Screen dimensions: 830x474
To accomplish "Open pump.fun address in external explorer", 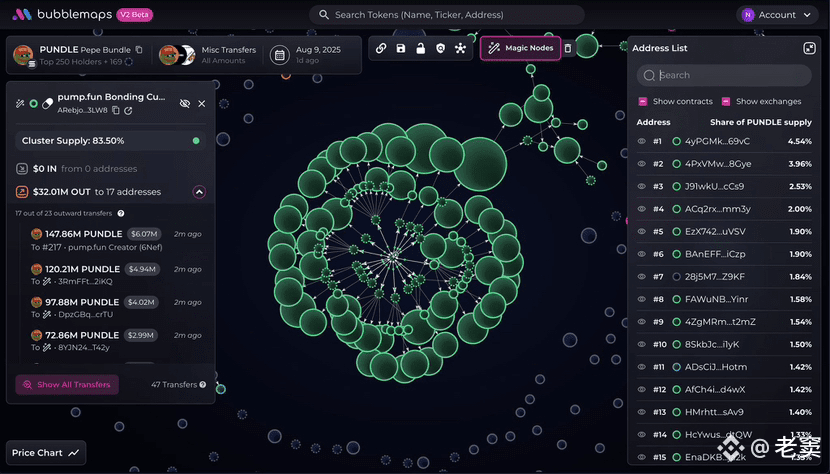I will tap(128, 110).
